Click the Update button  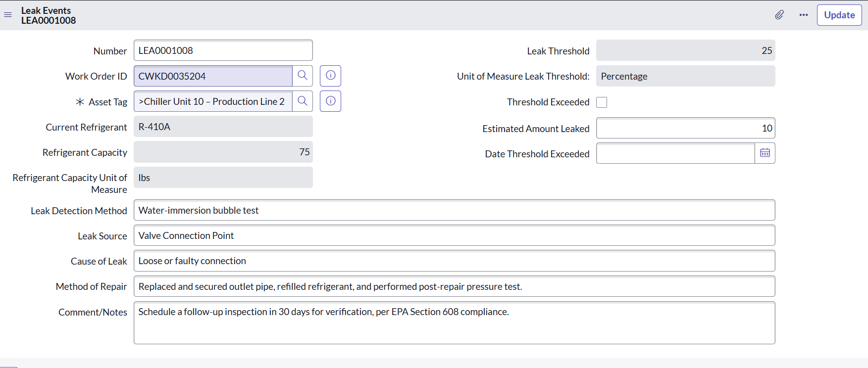tap(839, 15)
